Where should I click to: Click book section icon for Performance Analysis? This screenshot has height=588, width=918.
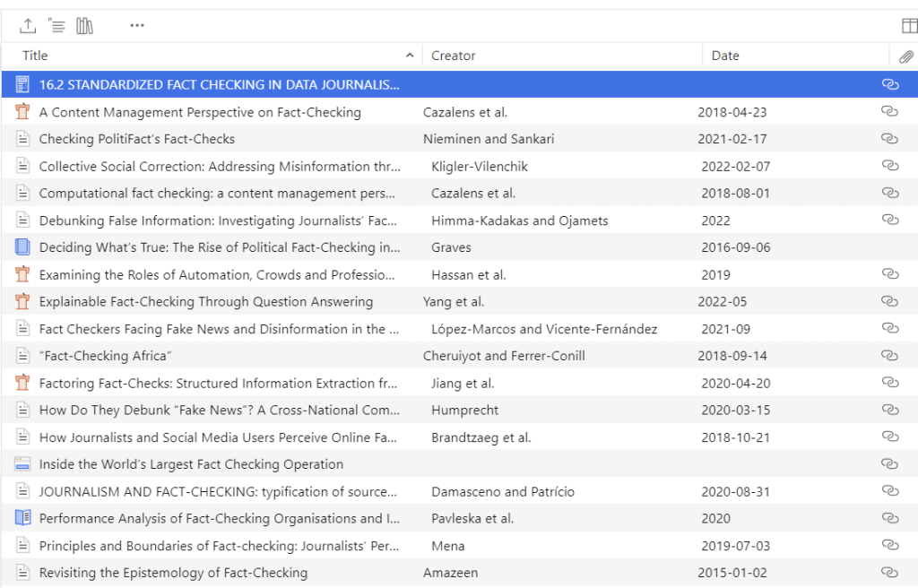(22, 518)
